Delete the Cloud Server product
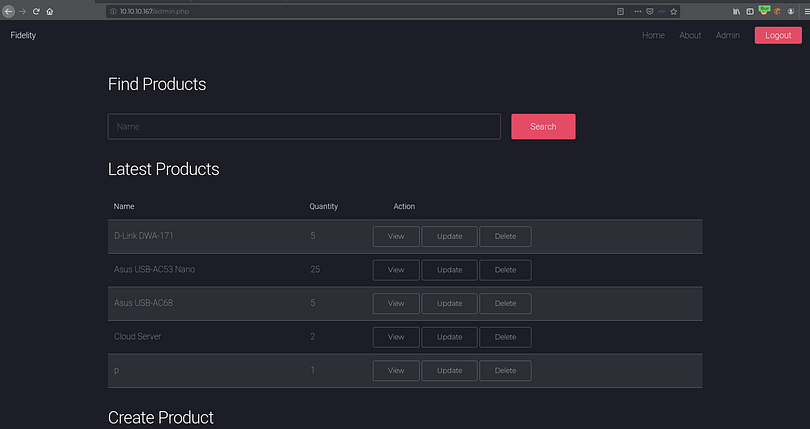Viewport: 810px width, 429px height. (x=505, y=337)
